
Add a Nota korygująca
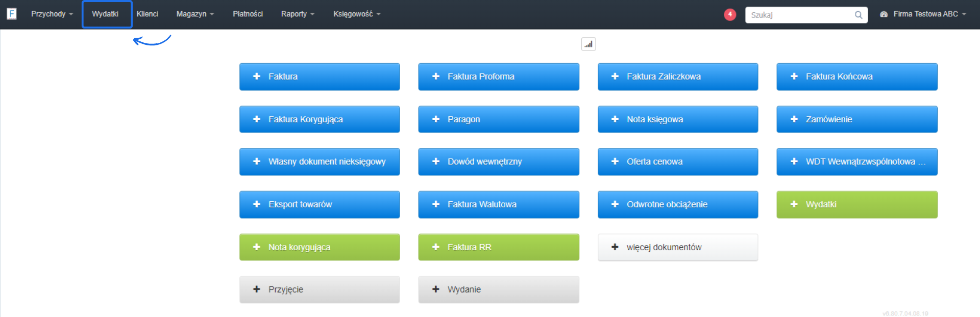(320, 247)
